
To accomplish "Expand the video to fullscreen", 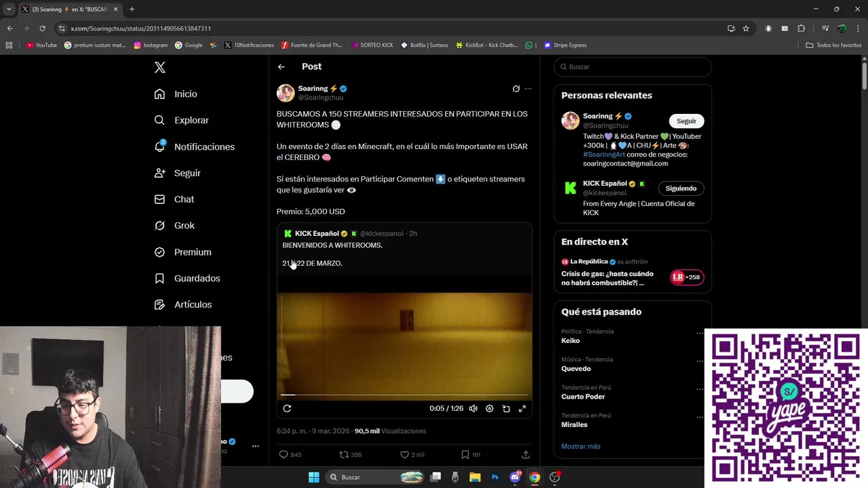I will [x=522, y=409].
